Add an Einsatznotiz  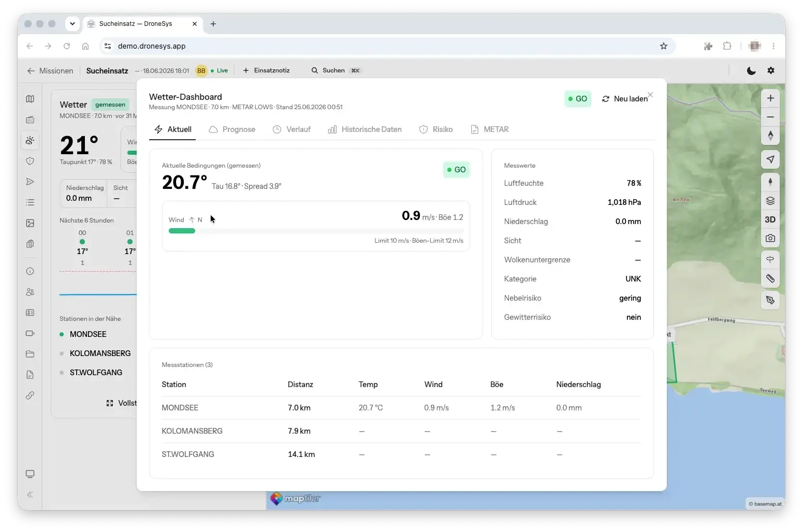[266, 70]
